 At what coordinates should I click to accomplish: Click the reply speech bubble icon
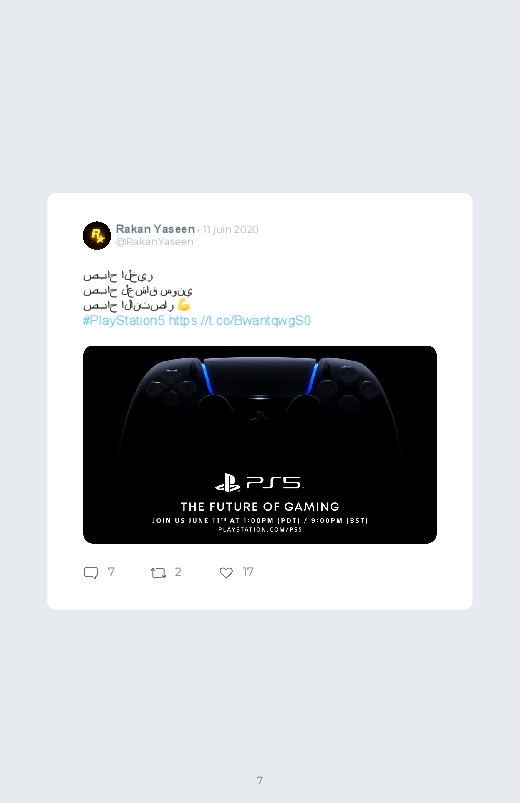tap(91, 573)
